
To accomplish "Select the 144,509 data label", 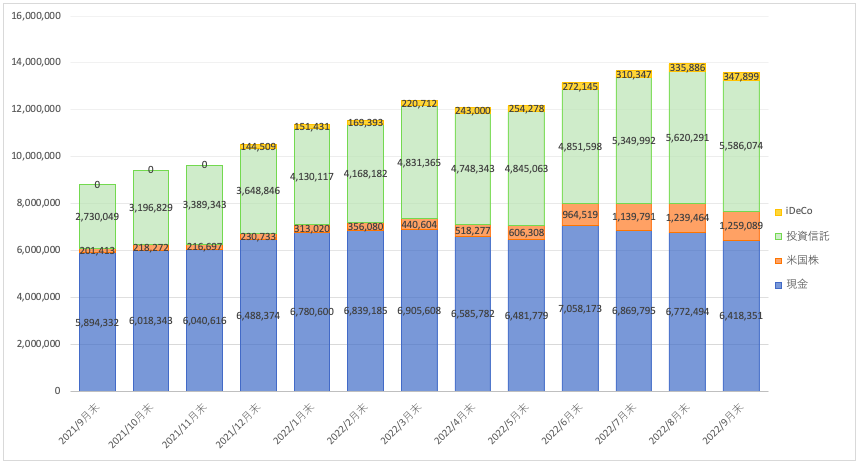I will click(258, 147).
